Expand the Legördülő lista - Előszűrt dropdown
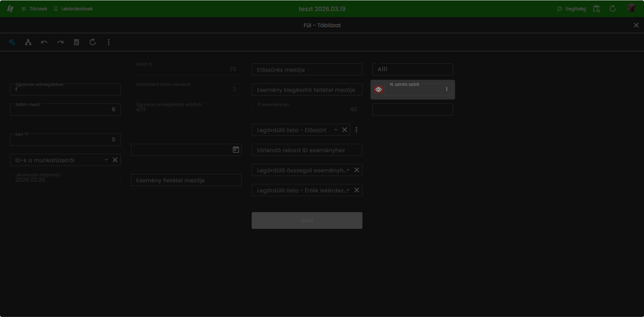Screen dimensions: 644x317 click(336, 130)
